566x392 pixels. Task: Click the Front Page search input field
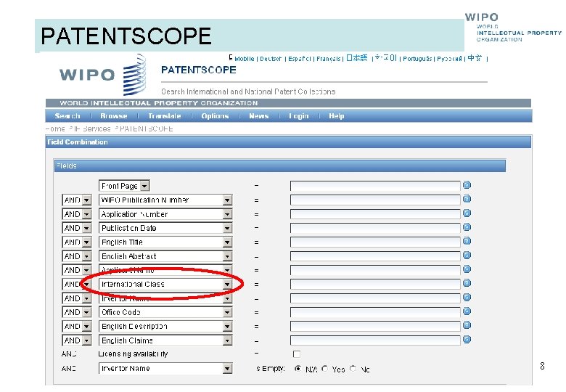tap(375, 186)
